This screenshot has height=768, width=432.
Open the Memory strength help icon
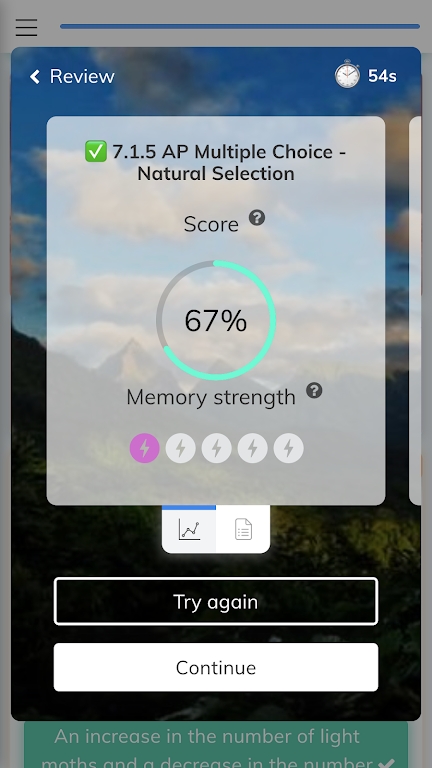click(314, 390)
